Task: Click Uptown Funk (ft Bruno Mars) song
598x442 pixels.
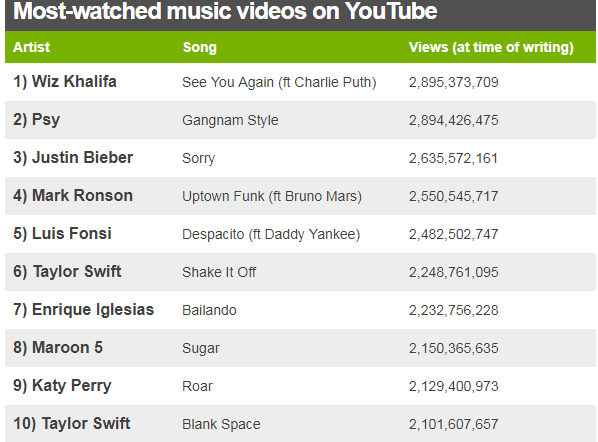Action: tap(272, 196)
